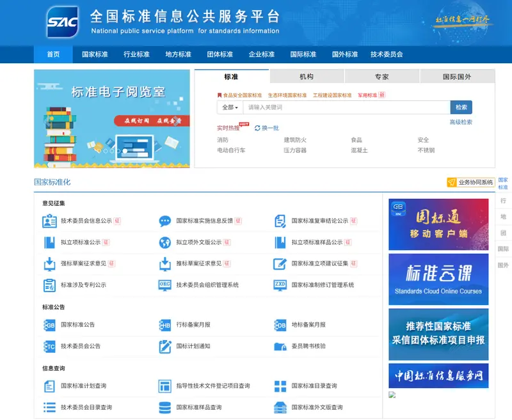The height and width of the screenshot is (420, 512).
Task: Search the hot keyword 电动自行车
Action: [x=231, y=150]
